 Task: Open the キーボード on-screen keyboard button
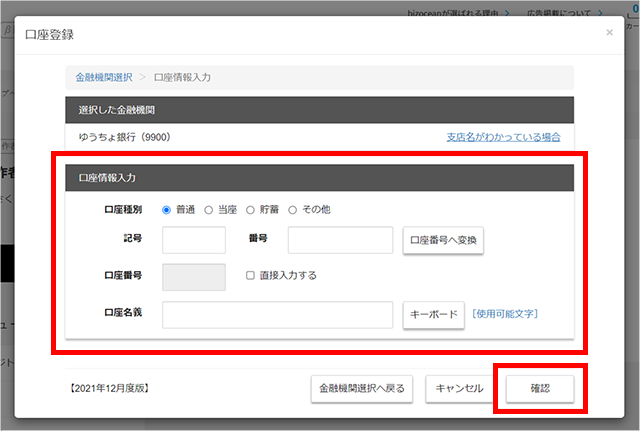click(433, 315)
